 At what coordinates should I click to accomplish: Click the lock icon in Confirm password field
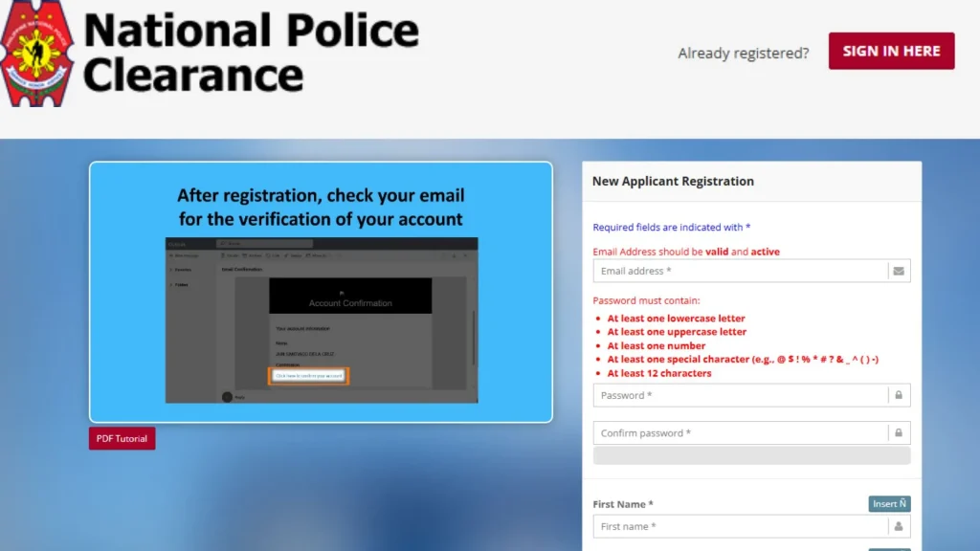click(x=899, y=432)
